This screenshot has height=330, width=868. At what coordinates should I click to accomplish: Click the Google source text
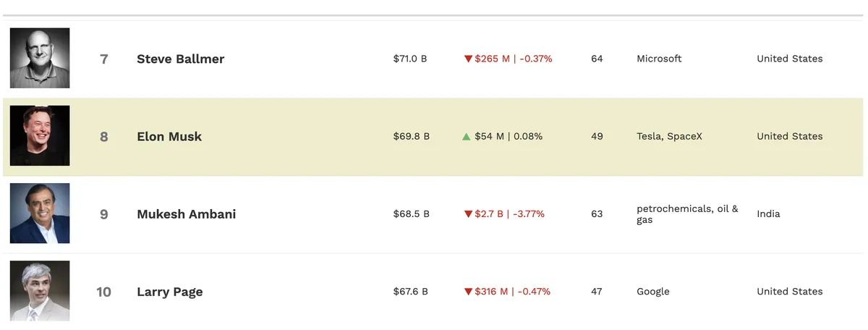click(x=653, y=292)
